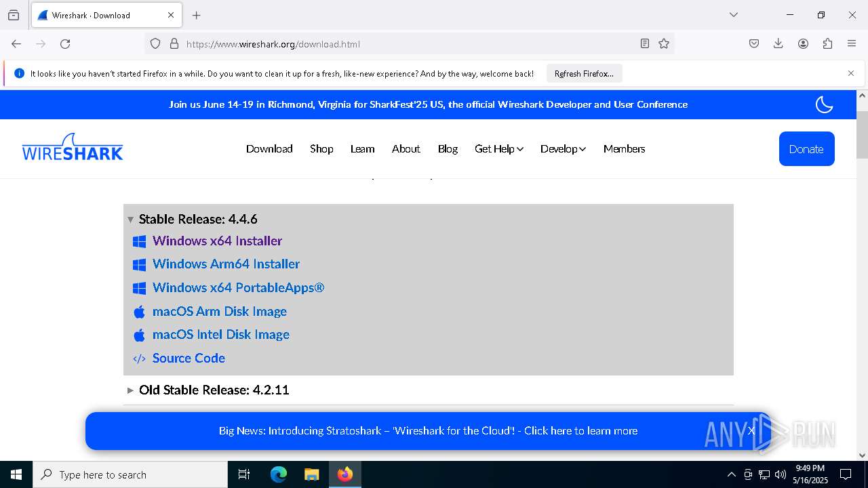Download the Source Code link
Viewport: 868px width, 488px height.
click(x=189, y=358)
